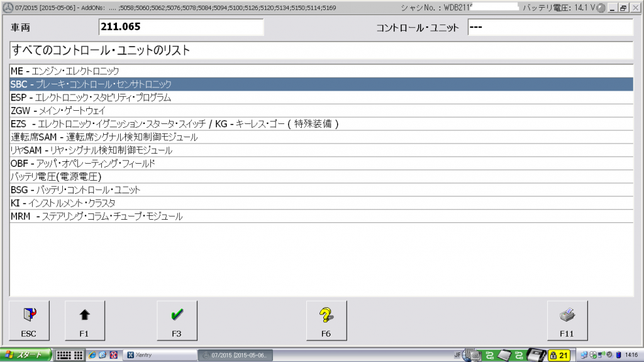This screenshot has height=362, width=644.
Task: Select ME - エンジン・エレクトロニック row
Action: 321,71
